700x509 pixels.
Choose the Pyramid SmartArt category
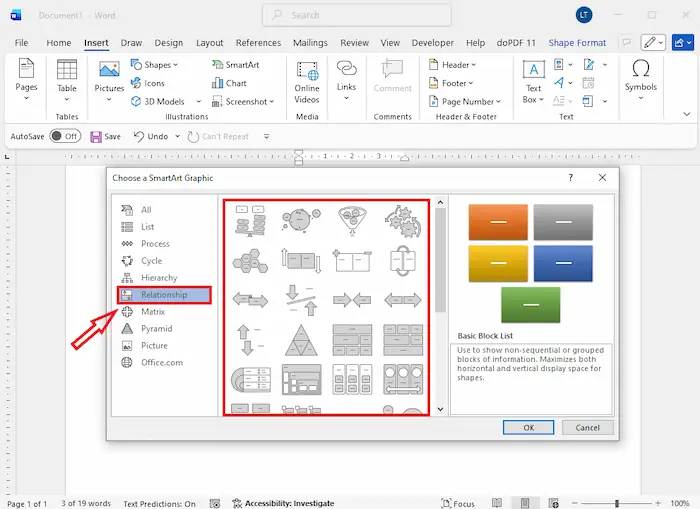coord(156,328)
